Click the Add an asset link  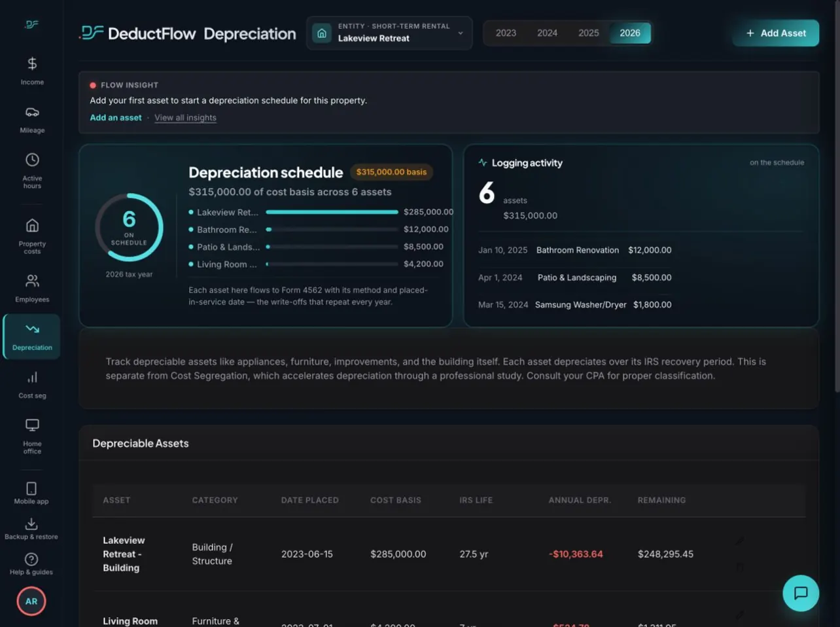(116, 118)
